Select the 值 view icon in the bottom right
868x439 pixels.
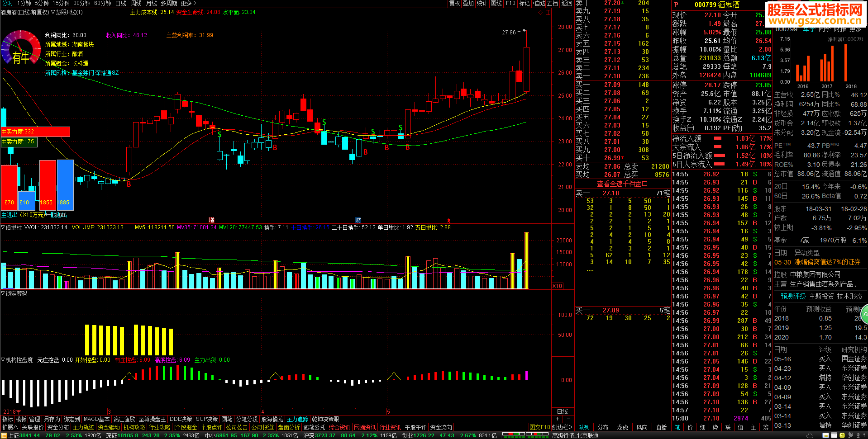(740, 427)
